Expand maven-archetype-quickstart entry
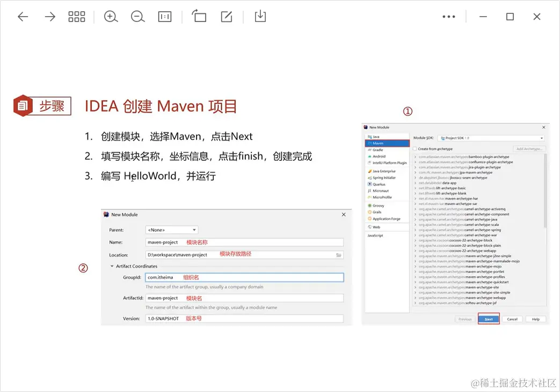This screenshot has height=392, width=560. pyautogui.click(x=415, y=282)
